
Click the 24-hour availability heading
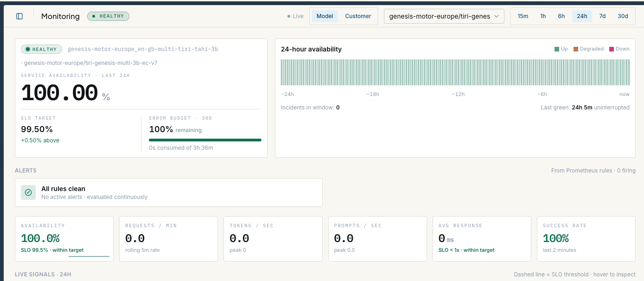coord(311,49)
